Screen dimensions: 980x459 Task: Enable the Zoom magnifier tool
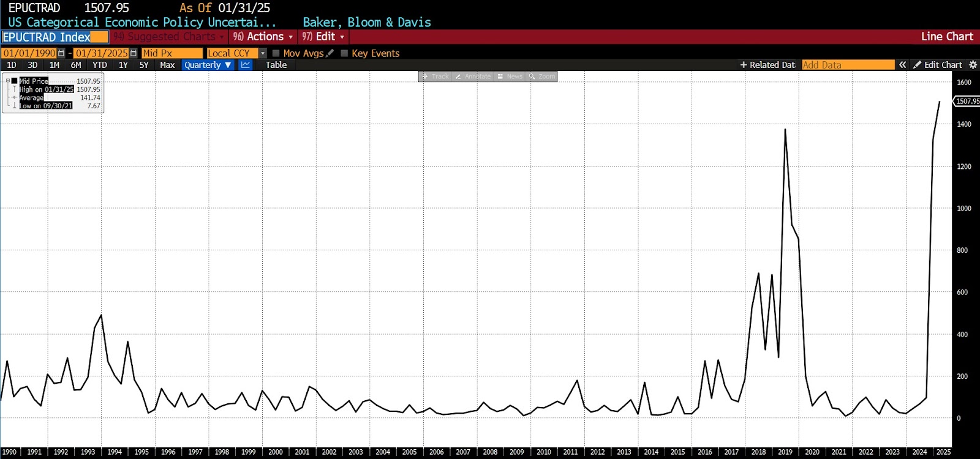(542, 76)
